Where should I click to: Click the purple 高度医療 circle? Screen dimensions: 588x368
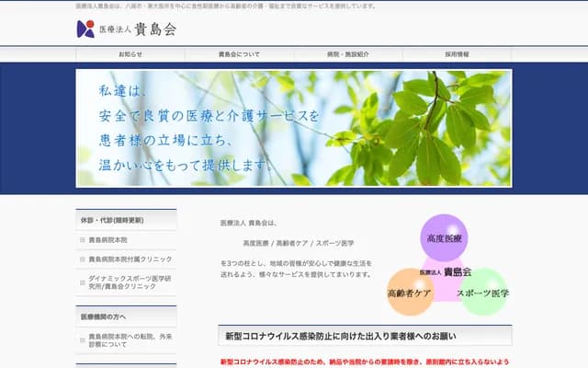(444, 237)
